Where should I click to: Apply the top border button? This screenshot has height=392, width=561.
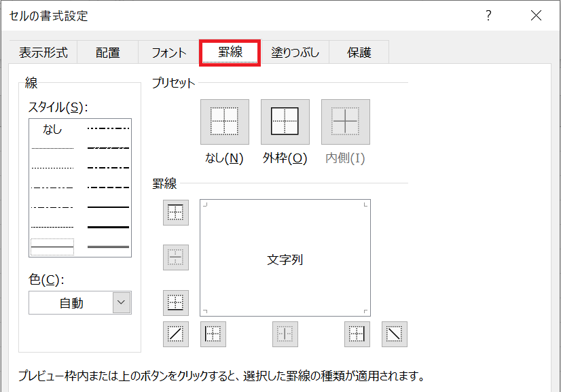point(176,213)
